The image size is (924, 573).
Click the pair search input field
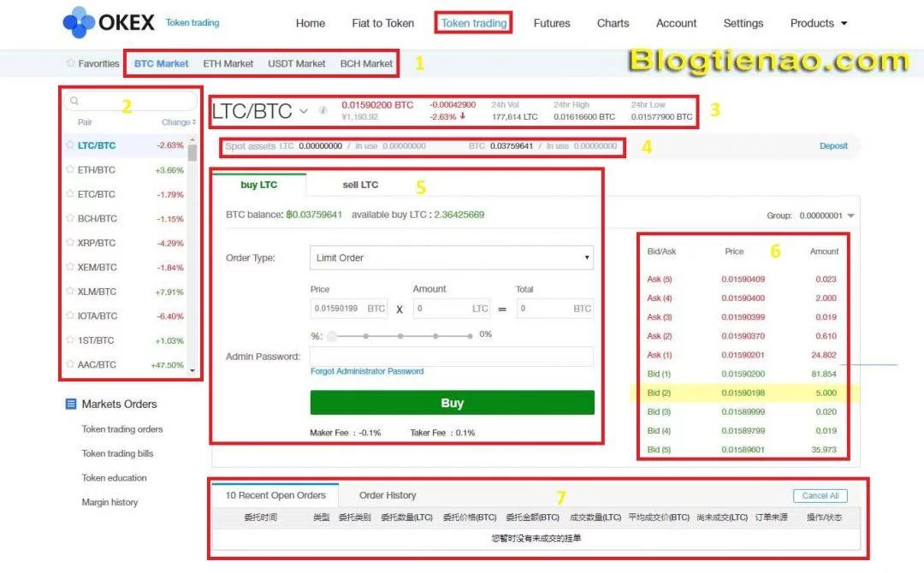(x=130, y=101)
